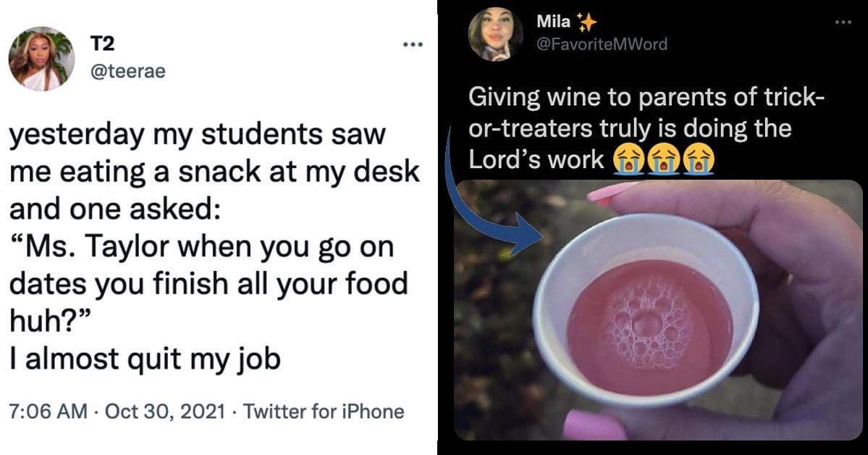Viewport: 868px width, 455px height.
Task: Open Mila's profile picture
Action: pyautogui.click(x=496, y=34)
